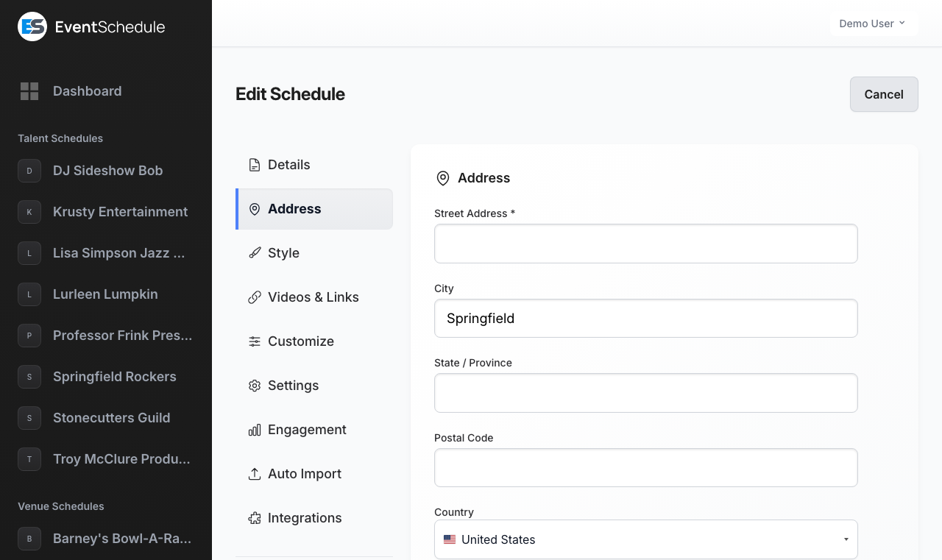Viewport: 942px width, 560px height.
Task: Select the Address pin icon
Action: pyautogui.click(x=255, y=209)
